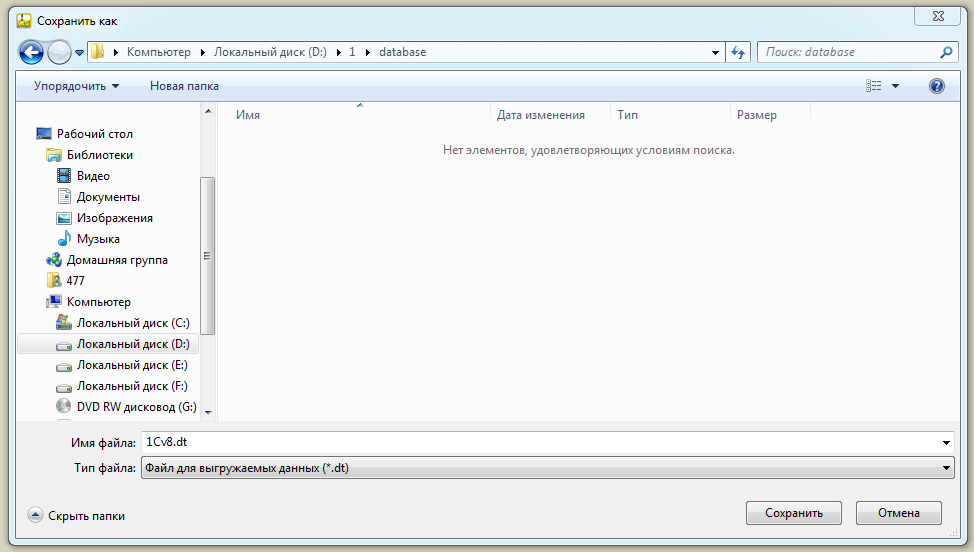Click the DVD RW disc icon
The image size is (974, 552).
[64, 406]
